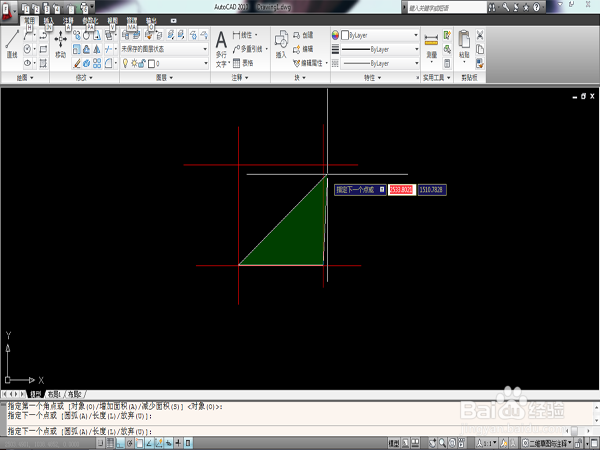Open the linetype ByLayer dropdown
This screenshot has height=450, width=600.
(380, 63)
